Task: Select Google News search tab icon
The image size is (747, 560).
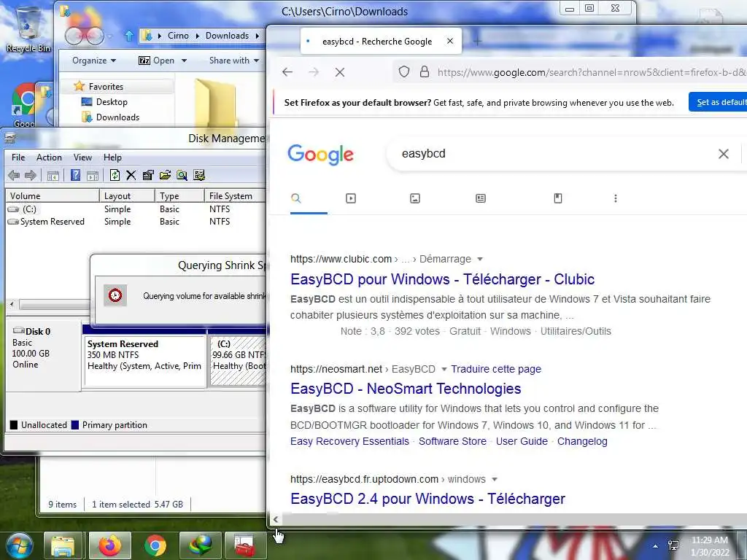Action: click(481, 198)
